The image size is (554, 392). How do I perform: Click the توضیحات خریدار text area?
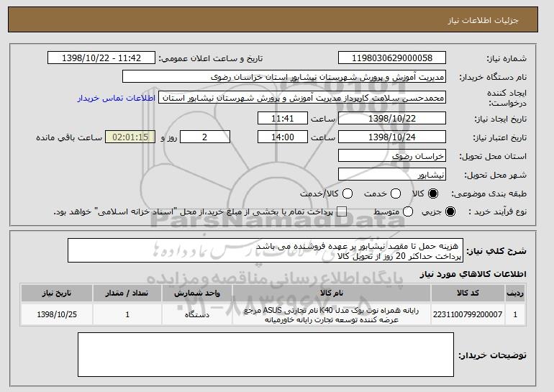click(x=265, y=355)
